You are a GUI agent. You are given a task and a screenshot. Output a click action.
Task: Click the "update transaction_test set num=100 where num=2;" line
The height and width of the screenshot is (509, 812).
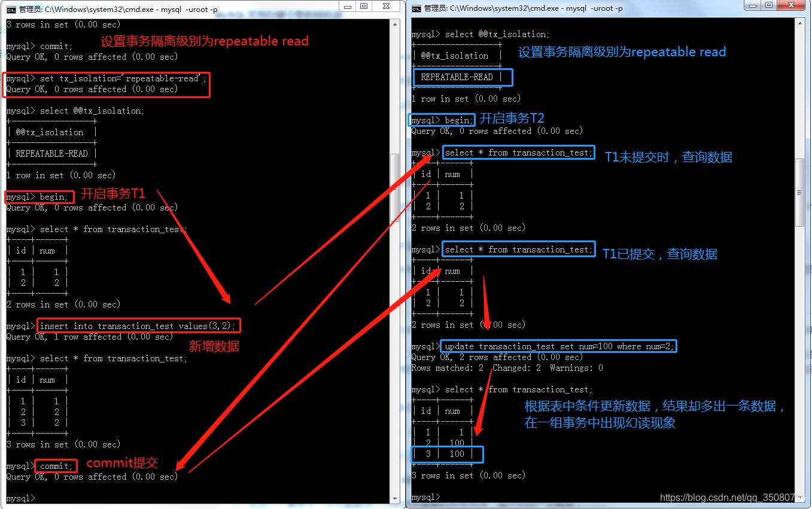[543, 346]
